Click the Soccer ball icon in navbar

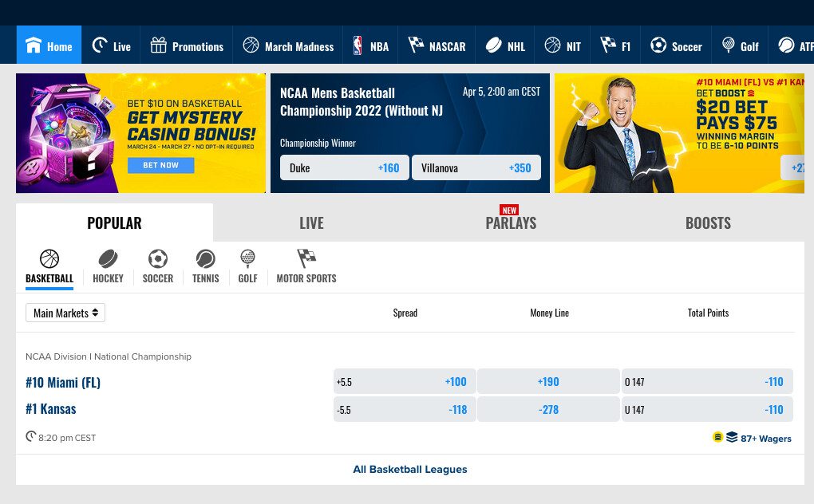[x=658, y=45]
